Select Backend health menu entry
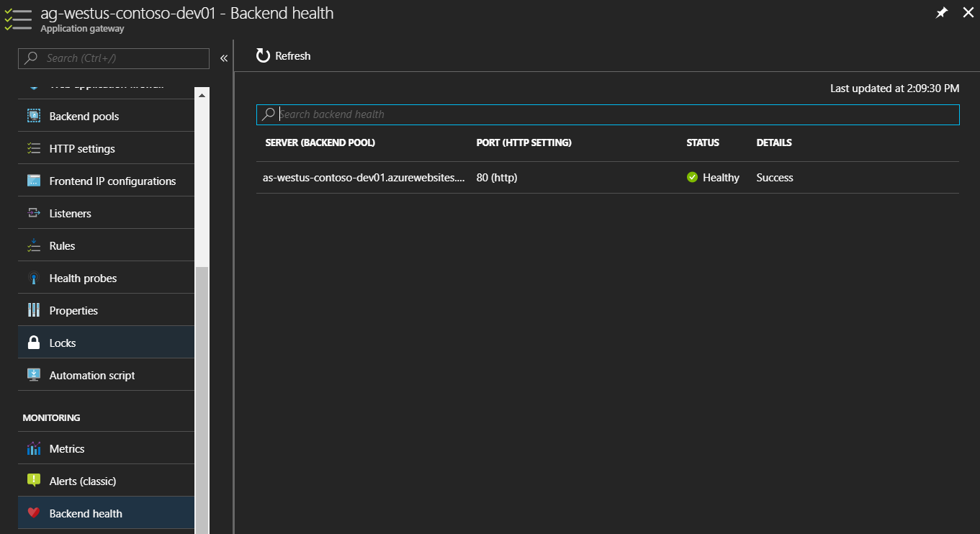 [107, 513]
